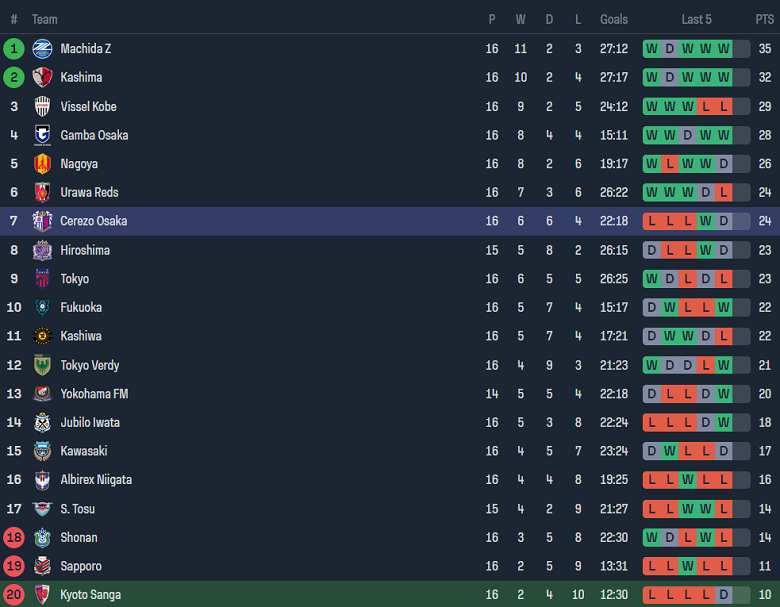Viewport: 780px width, 607px height.
Task: Click the Yokohama FM team badge
Action: [x=42, y=394]
